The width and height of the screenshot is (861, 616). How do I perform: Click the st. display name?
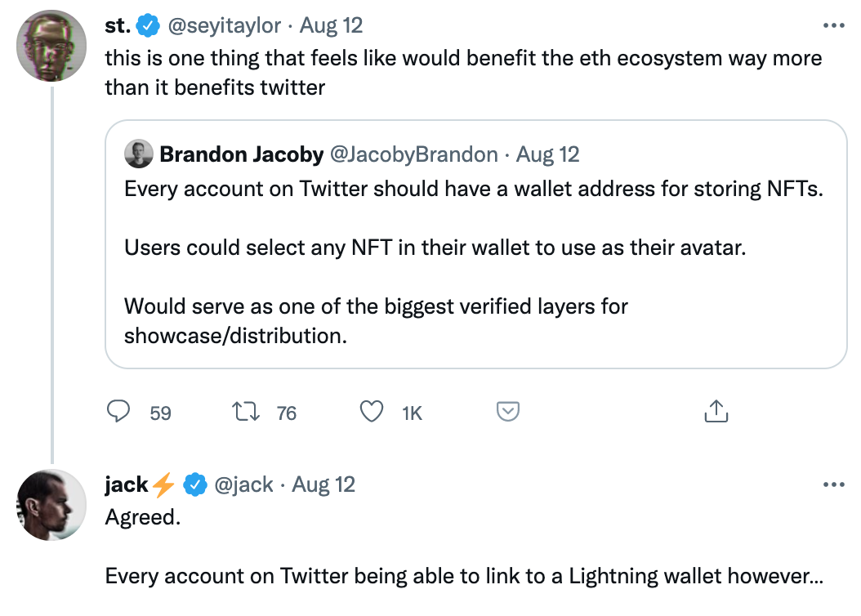tap(118, 26)
